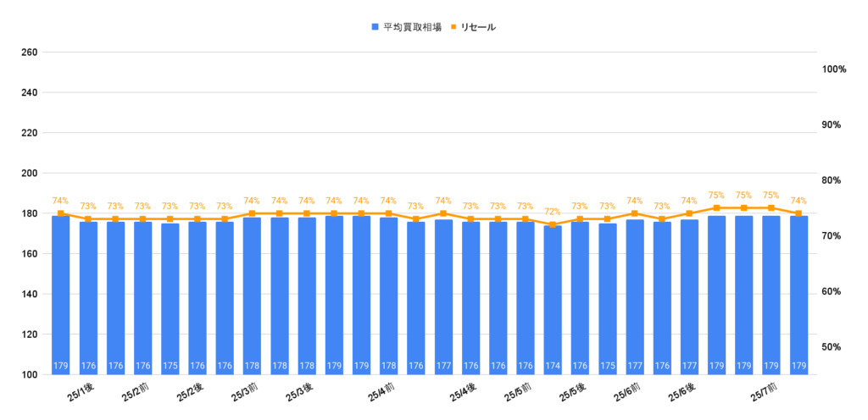Image resolution: width=868 pixels, height=420 pixels.
Task: Select x-axis label 25/1後
Action: (81, 394)
